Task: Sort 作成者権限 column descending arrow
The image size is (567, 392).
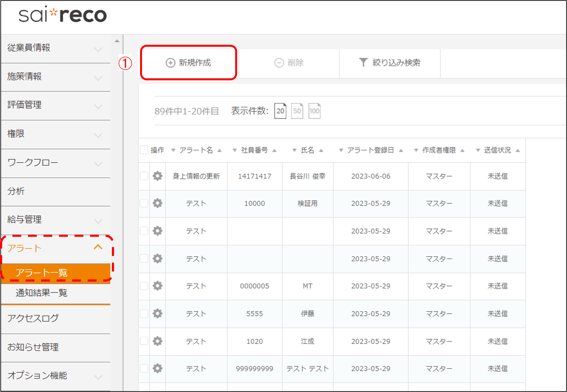Action: coord(416,150)
